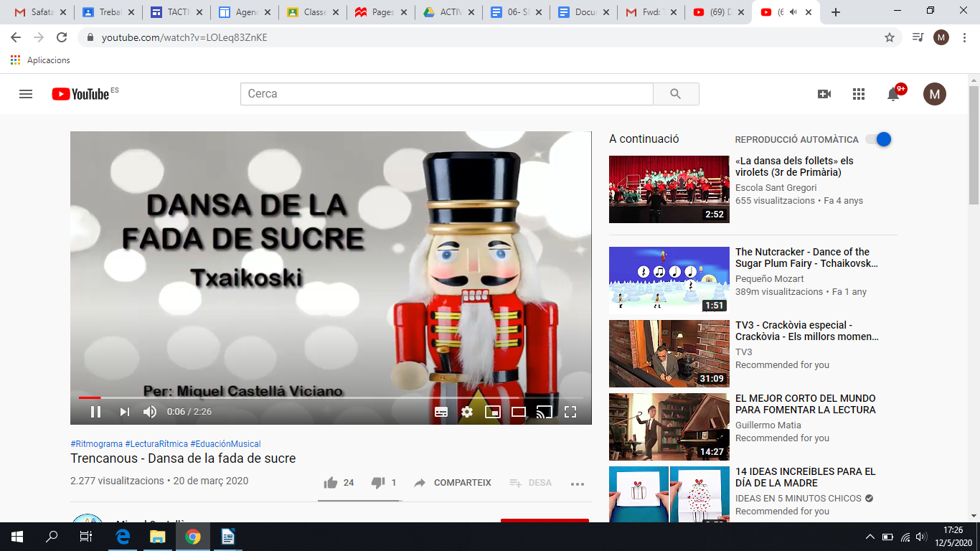
Task: Open the video settings gear
Action: [x=467, y=412]
